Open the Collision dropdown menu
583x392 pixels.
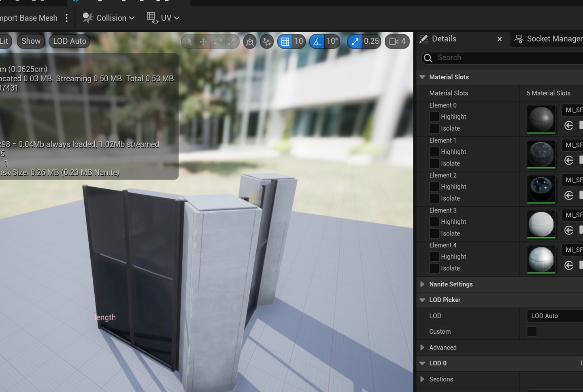(109, 18)
